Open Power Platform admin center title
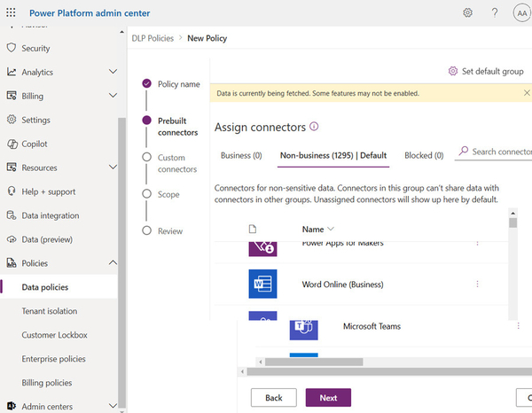 click(x=90, y=13)
